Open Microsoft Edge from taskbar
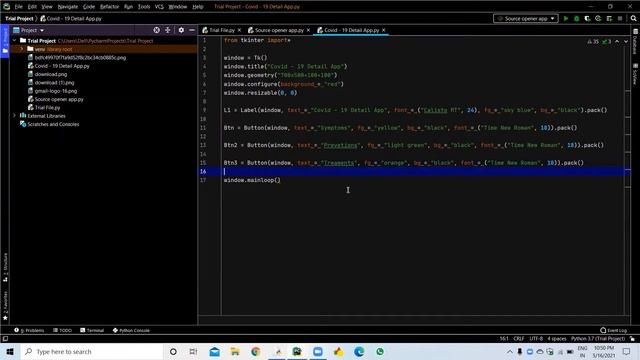The width and height of the screenshot is (640, 360). pos(359,351)
